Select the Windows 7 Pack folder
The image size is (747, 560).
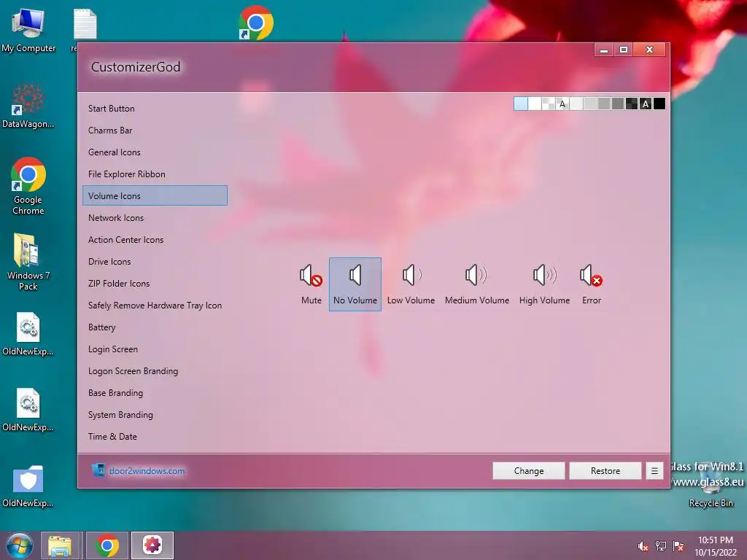tap(28, 262)
